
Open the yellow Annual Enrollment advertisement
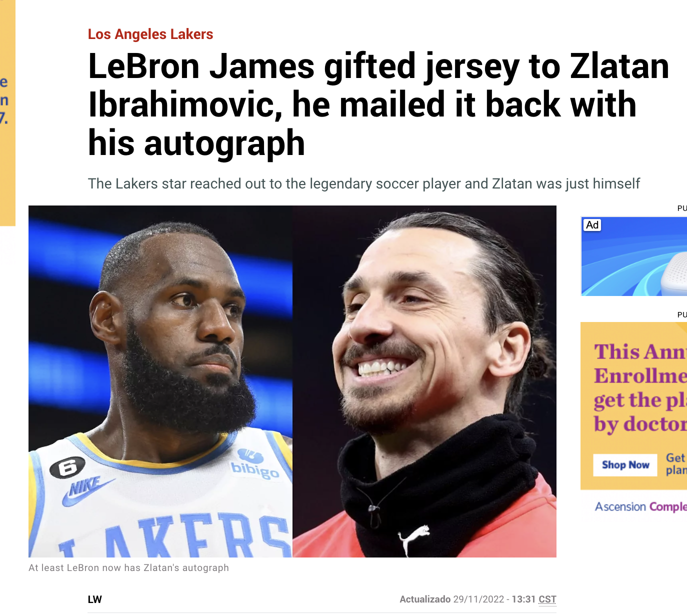pyautogui.click(x=634, y=406)
